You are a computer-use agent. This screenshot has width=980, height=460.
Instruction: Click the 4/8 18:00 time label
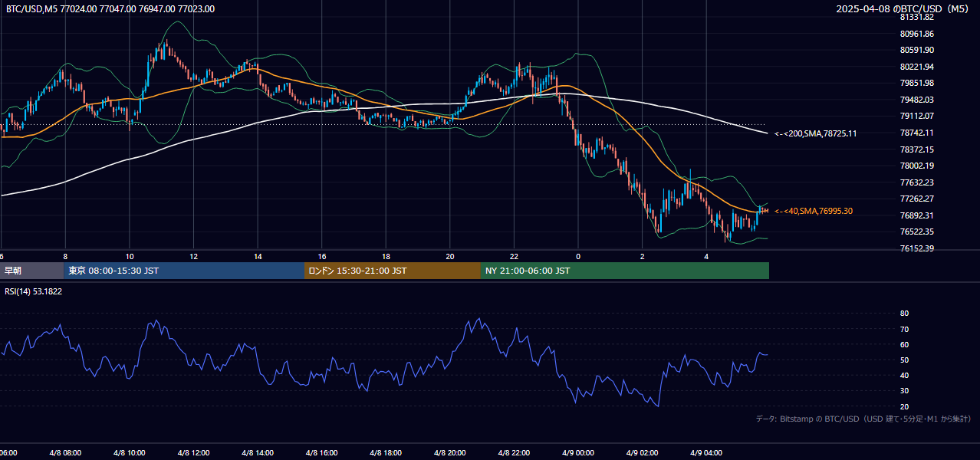coord(386,453)
